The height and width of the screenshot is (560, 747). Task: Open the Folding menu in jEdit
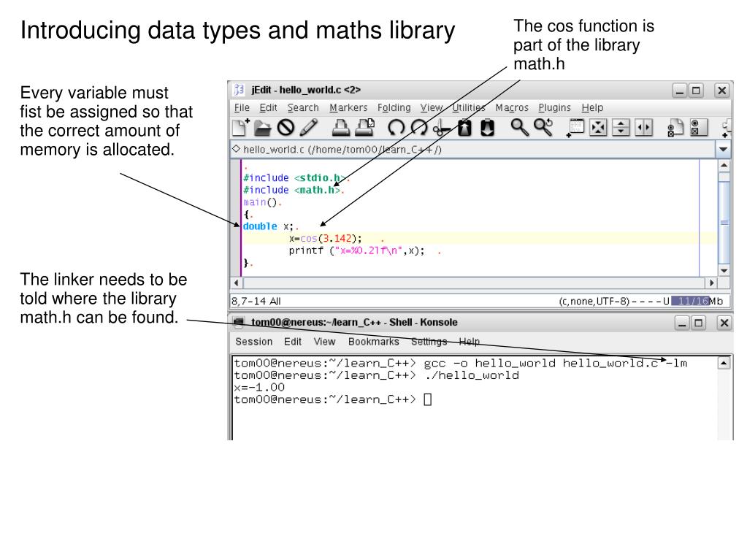point(394,107)
